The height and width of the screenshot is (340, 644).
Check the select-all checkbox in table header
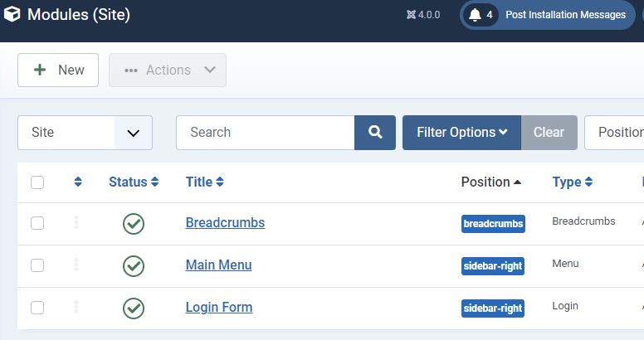37,182
